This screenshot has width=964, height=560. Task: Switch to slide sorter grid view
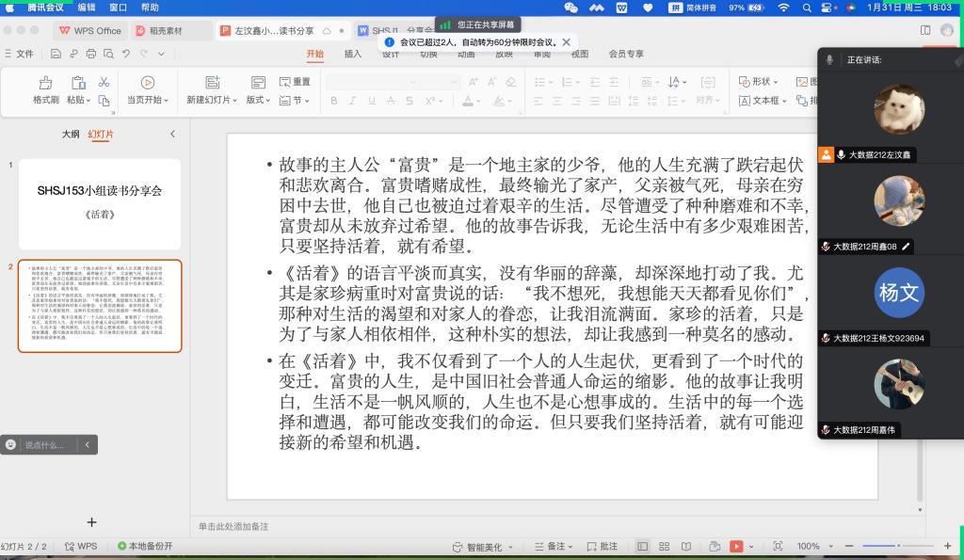coord(665,546)
